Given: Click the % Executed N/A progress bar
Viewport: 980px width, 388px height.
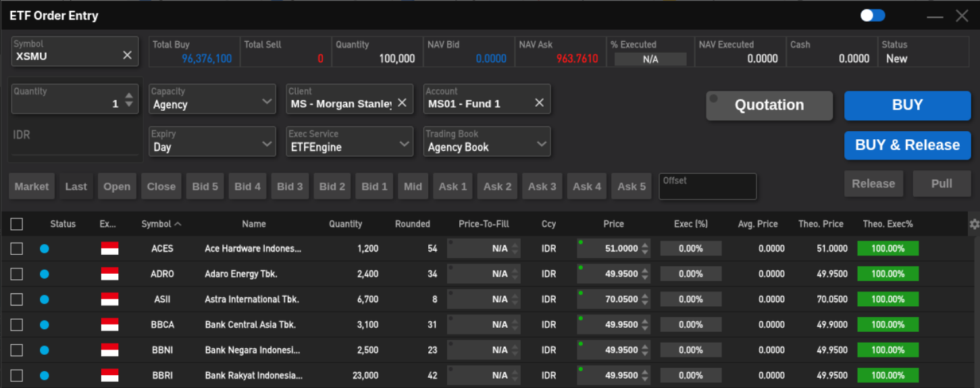Looking at the screenshot, I should [x=650, y=59].
